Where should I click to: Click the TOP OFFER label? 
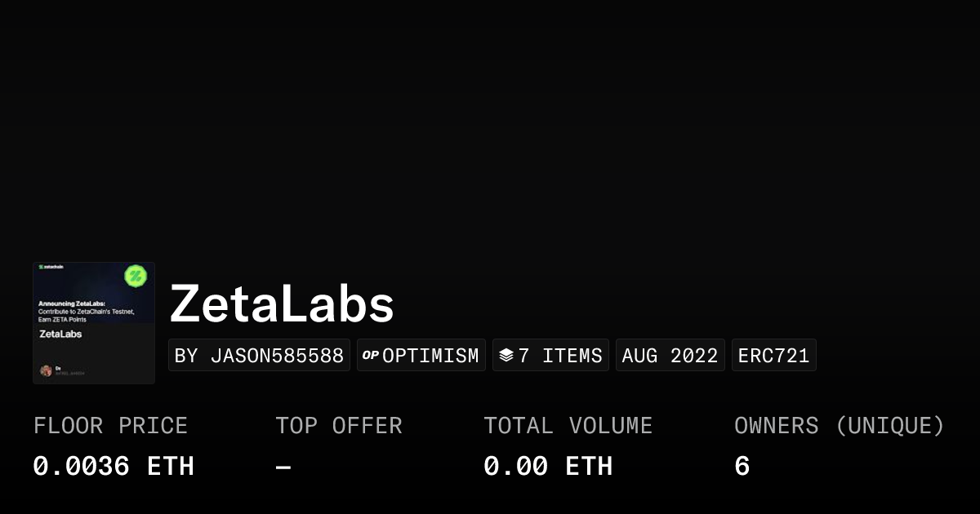338,426
